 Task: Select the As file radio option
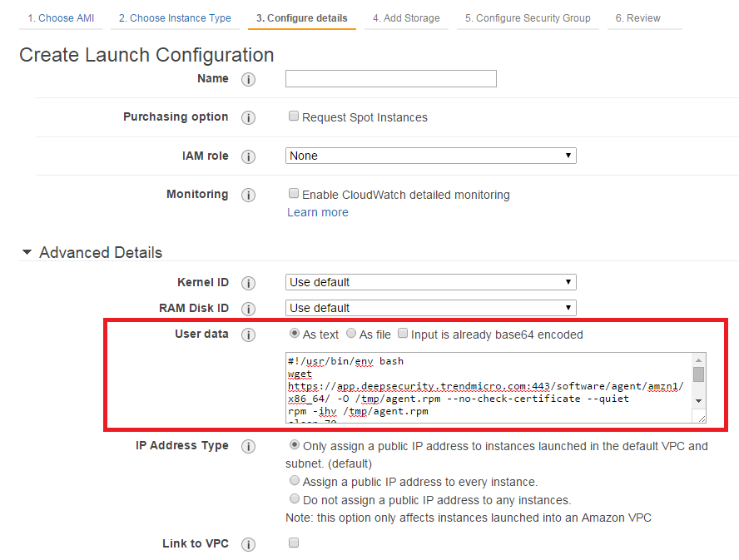coord(351,334)
